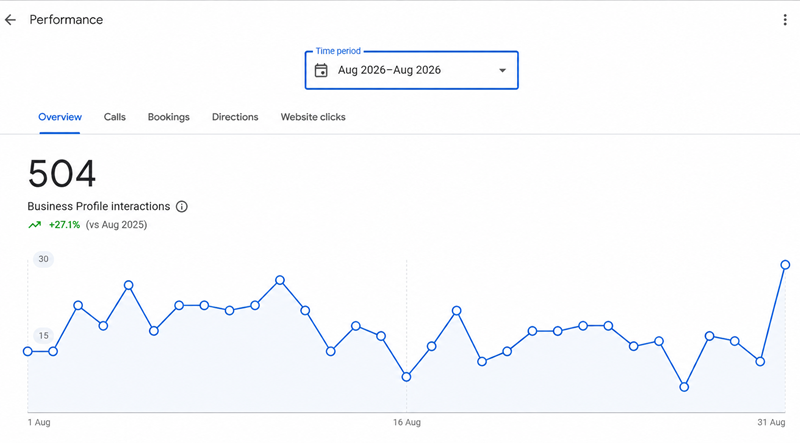Open the three-dot more options menu

click(x=785, y=20)
